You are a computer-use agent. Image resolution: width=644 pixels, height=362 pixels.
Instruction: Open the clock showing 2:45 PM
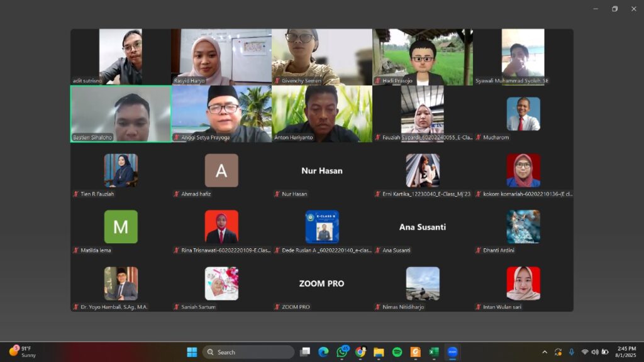coord(626,352)
